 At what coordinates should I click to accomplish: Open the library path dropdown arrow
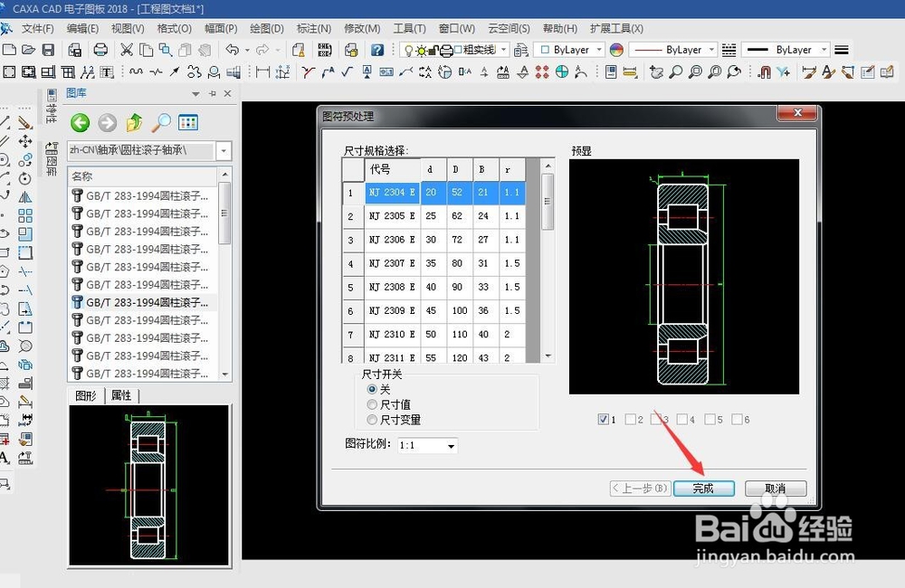click(x=224, y=151)
